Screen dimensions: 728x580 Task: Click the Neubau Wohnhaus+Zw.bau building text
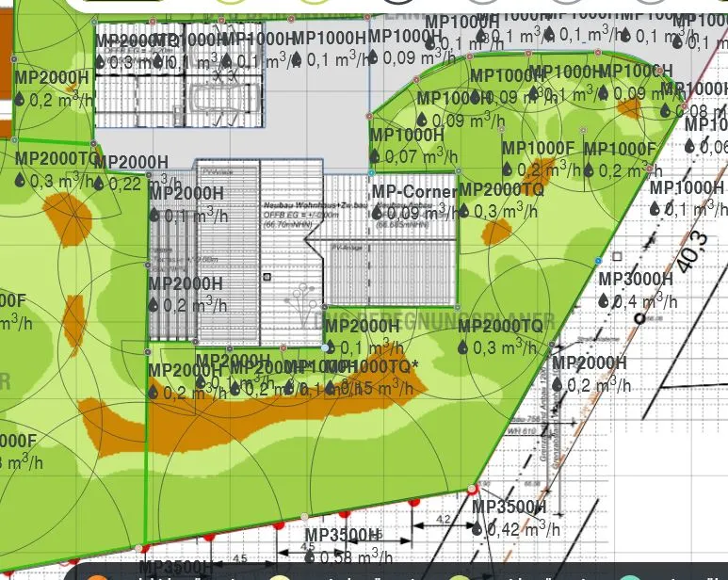tap(315, 205)
